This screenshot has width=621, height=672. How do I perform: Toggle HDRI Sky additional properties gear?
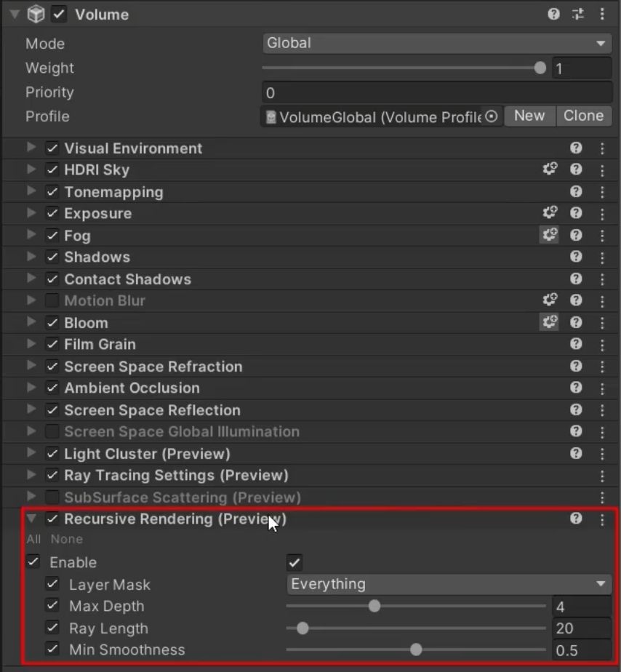[x=550, y=169]
